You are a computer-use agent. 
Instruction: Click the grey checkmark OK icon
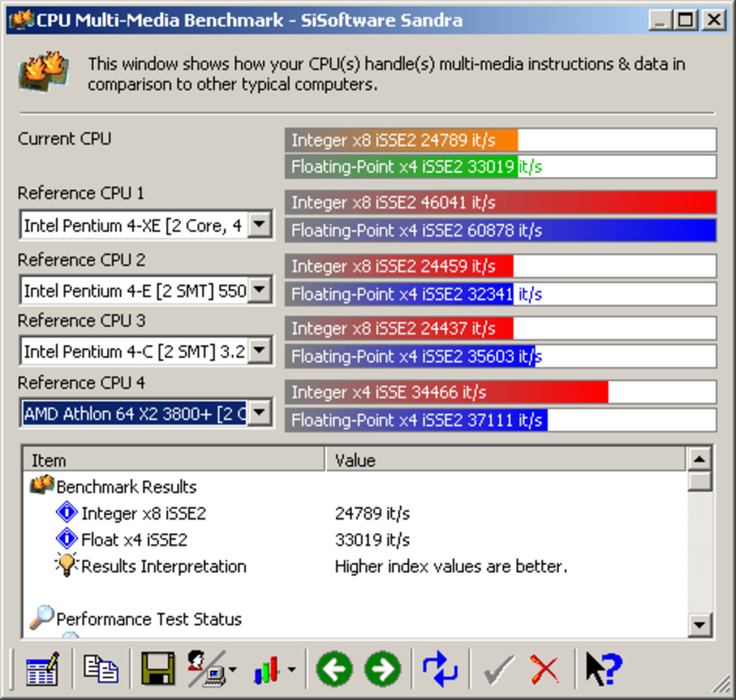(x=498, y=670)
